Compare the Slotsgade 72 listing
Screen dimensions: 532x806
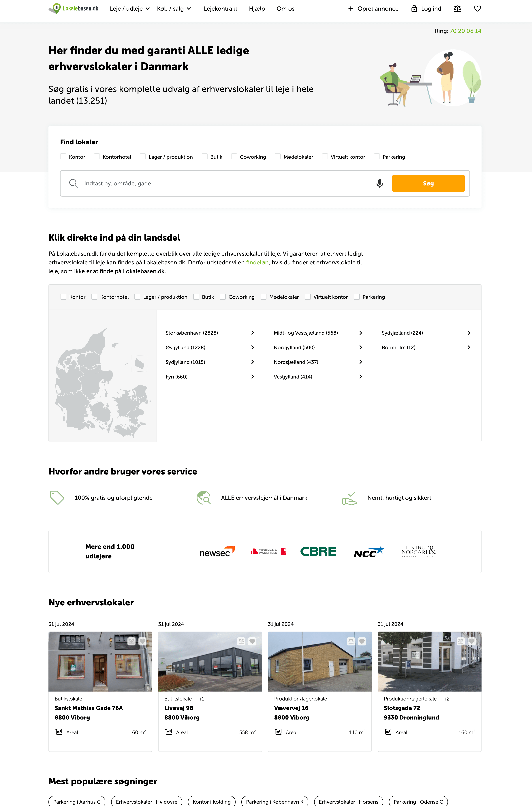coord(461,641)
